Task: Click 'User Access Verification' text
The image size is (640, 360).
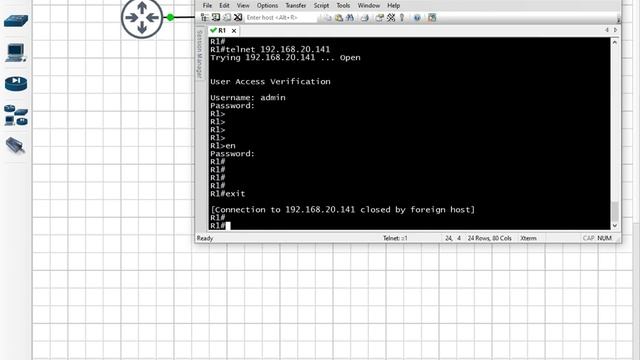Action: coord(270,82)
